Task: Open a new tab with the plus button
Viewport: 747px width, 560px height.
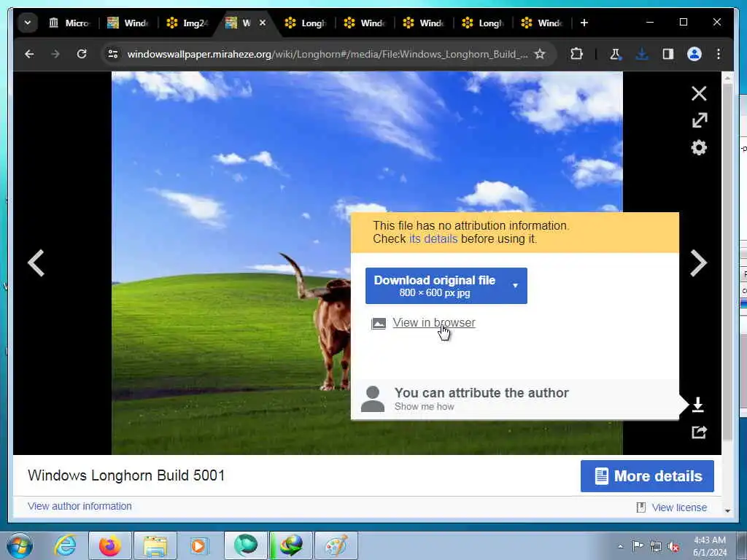Action: tap(584, 23)
